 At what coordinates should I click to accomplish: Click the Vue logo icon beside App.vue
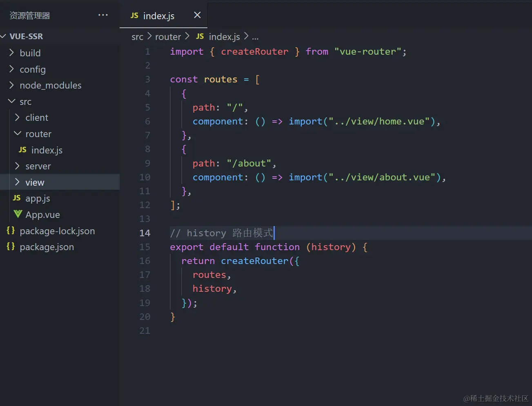pos(18,214)
